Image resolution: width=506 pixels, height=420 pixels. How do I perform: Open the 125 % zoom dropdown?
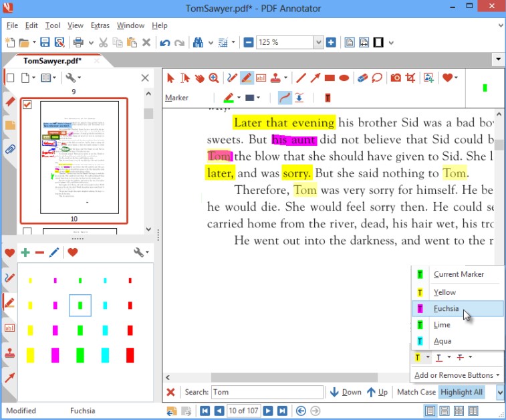(x=318, y=42)
